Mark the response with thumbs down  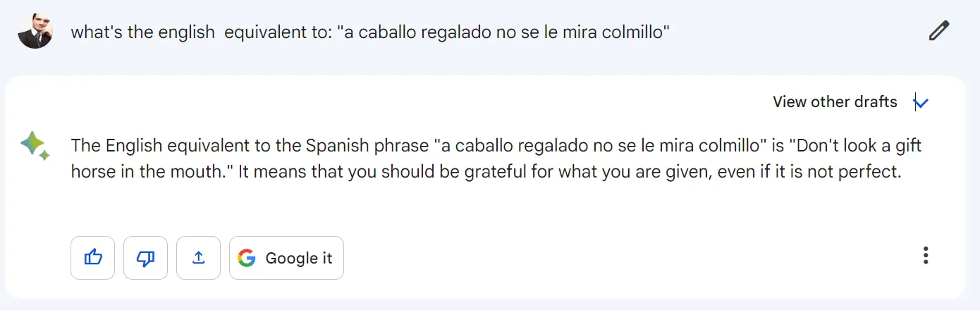pos(145,258)
